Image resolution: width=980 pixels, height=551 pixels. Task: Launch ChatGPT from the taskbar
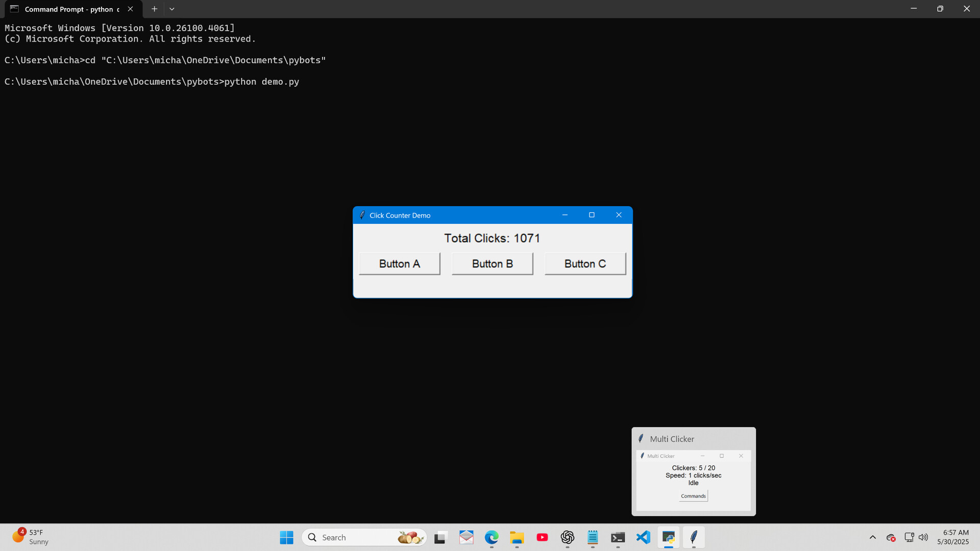(x=567, y=537)
